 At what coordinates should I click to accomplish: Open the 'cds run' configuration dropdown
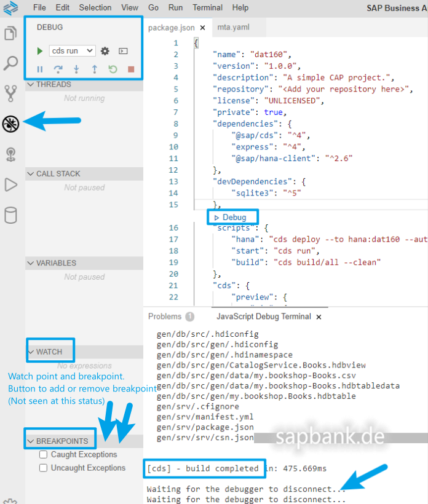(72, 51)
